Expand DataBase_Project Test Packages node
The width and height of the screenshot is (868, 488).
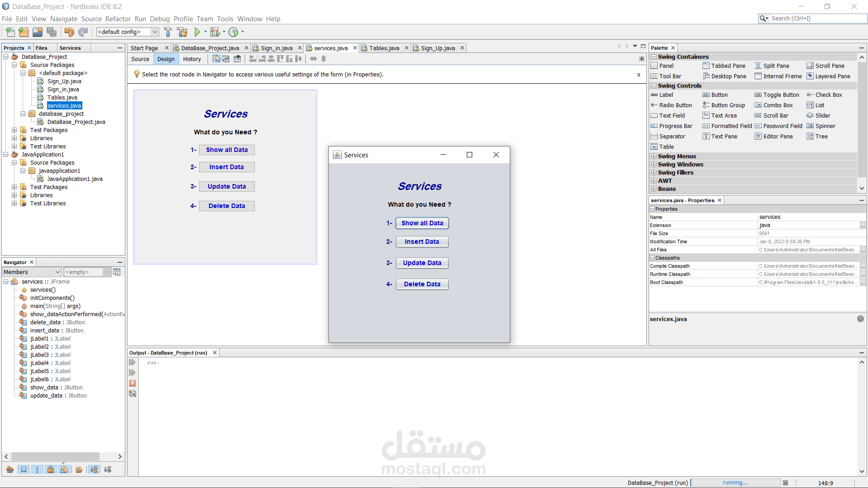[14, 130]
